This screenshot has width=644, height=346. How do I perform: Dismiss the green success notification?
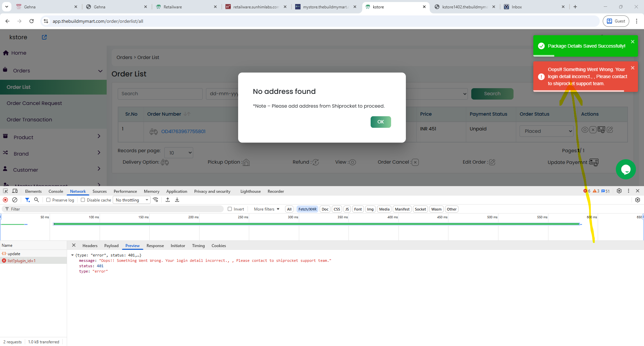633,42
